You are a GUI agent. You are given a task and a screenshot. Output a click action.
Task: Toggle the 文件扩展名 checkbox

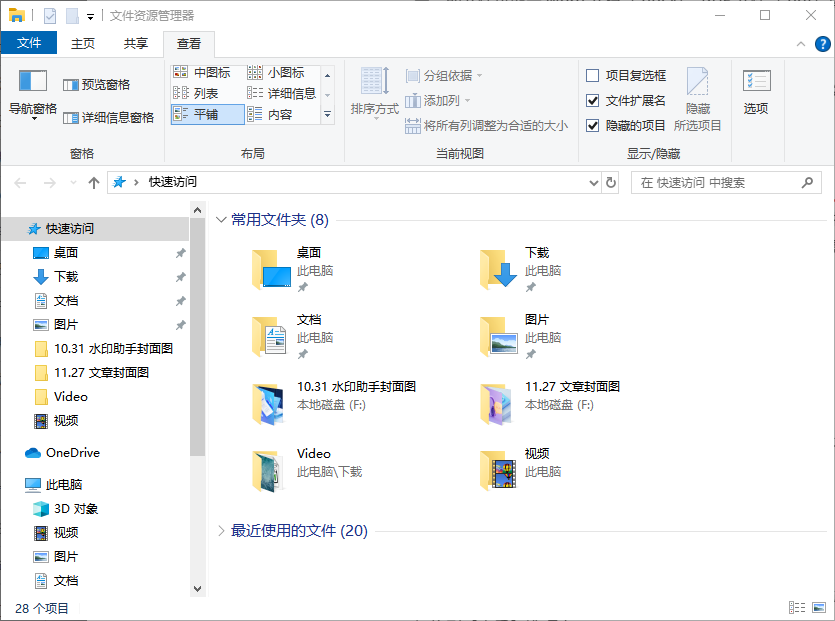[591, 98]
